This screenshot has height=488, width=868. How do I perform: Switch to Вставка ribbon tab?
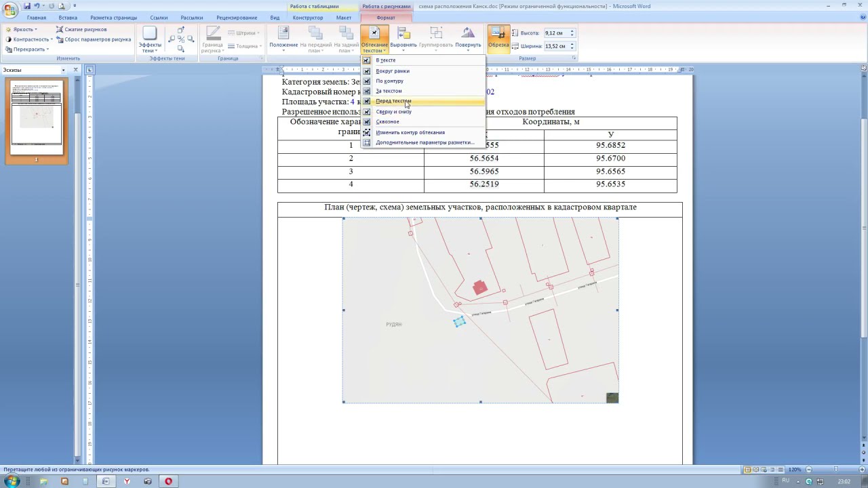click(x=68, y=18)
